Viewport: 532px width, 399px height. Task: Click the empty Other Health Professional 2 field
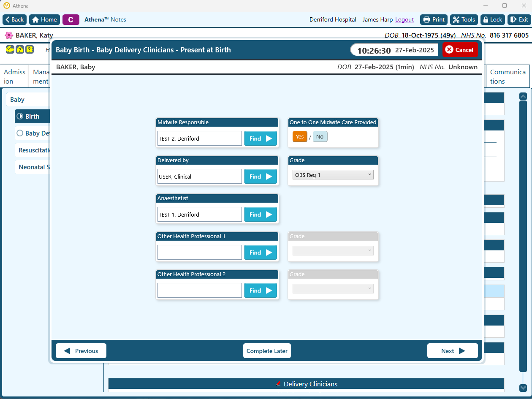200,290
